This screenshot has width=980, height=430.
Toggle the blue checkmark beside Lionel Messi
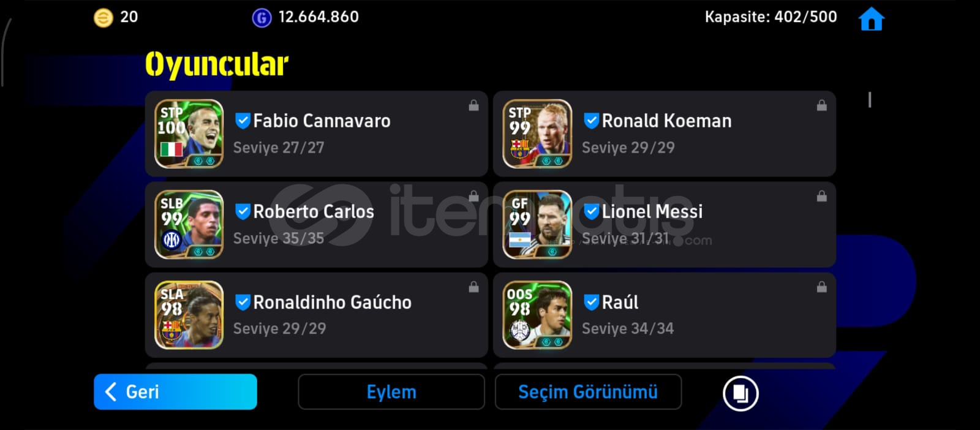click(591, 211)
